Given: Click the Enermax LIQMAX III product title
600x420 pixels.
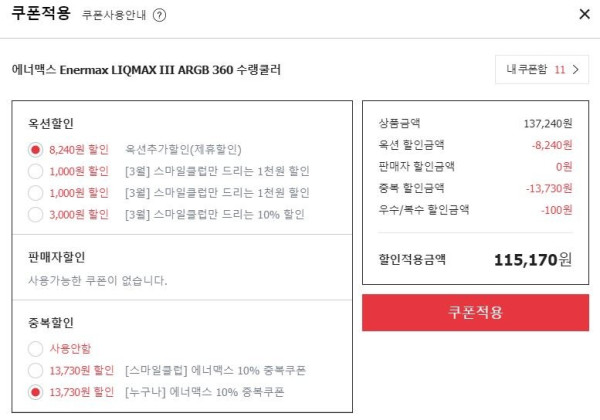Looking at the screenshot, I should (146, 70).
